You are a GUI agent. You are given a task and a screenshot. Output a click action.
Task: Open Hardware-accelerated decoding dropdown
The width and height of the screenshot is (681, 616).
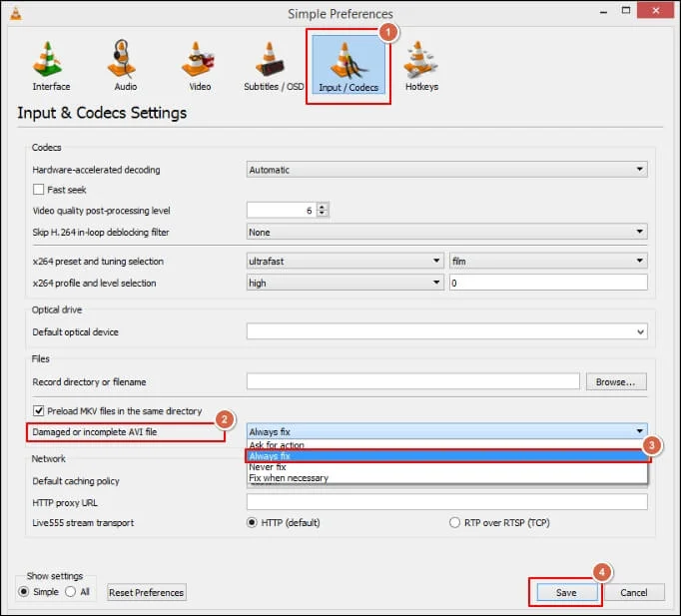(x=447, y=170)
